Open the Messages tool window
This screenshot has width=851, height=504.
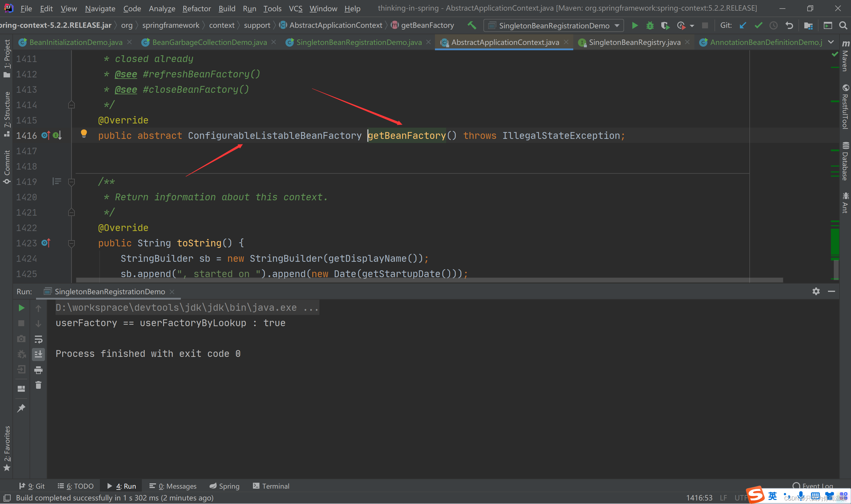173,486
